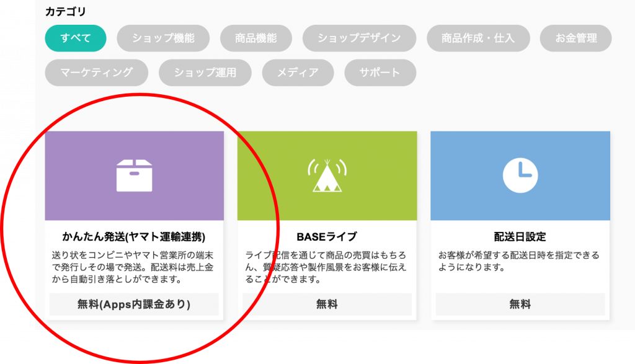Open かんたん発送(ヤマト運輸連携) app title
635x364 pixels.
point(134,236)
